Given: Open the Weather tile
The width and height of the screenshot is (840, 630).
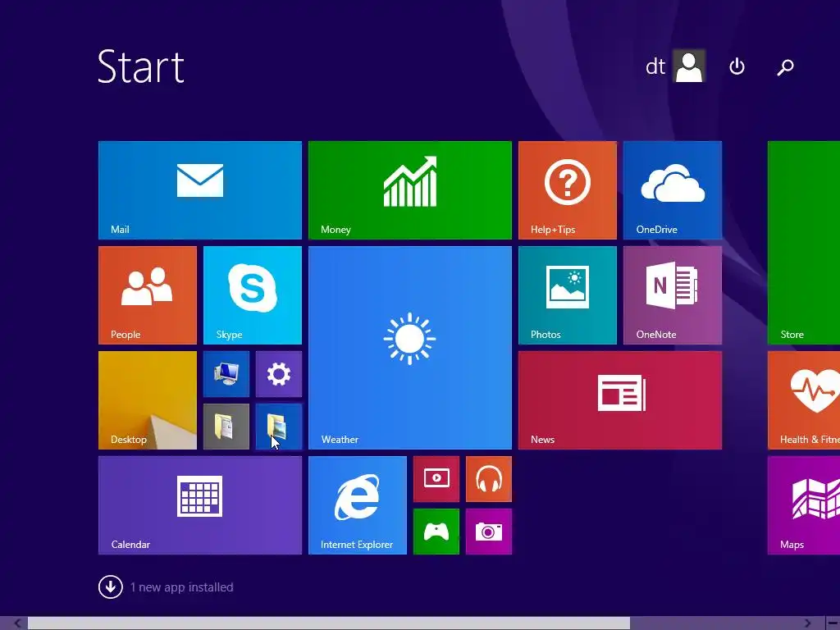Looking at the screenshot, I should (x=410, y=348).
